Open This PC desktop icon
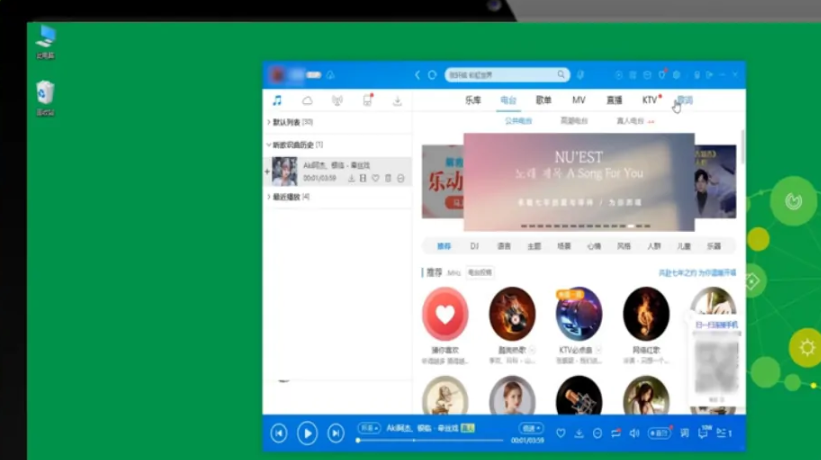 point(46,42)
